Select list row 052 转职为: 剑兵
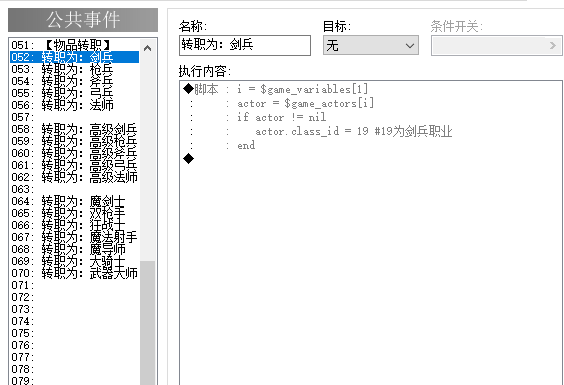 (74, 57)
